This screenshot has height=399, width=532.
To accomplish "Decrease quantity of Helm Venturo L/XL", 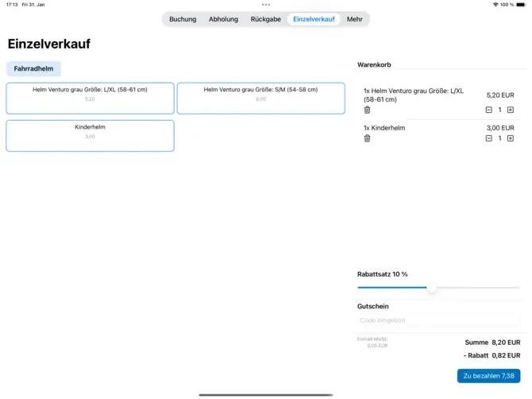I will click(488, 110).
